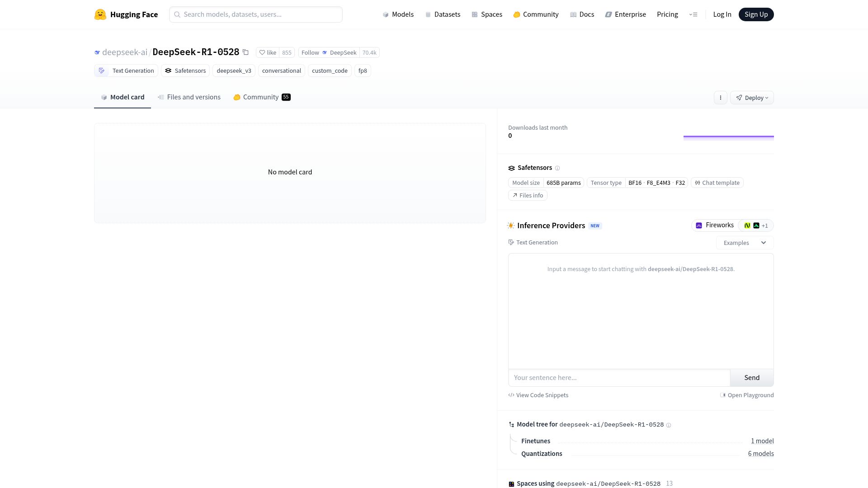Expand the +1 more inference providers
Viewport: 868px width, 488px height.
click(x=756, y=225)
